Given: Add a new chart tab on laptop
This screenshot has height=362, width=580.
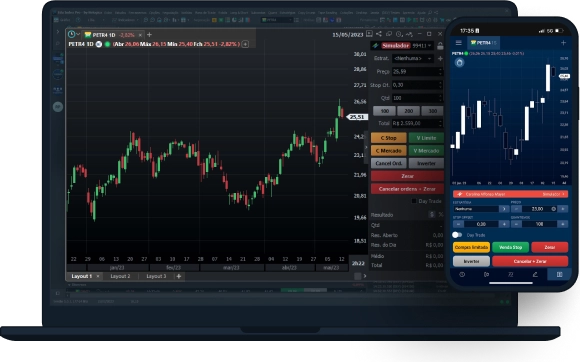Looking at the screenshot, I should point(149,34).
